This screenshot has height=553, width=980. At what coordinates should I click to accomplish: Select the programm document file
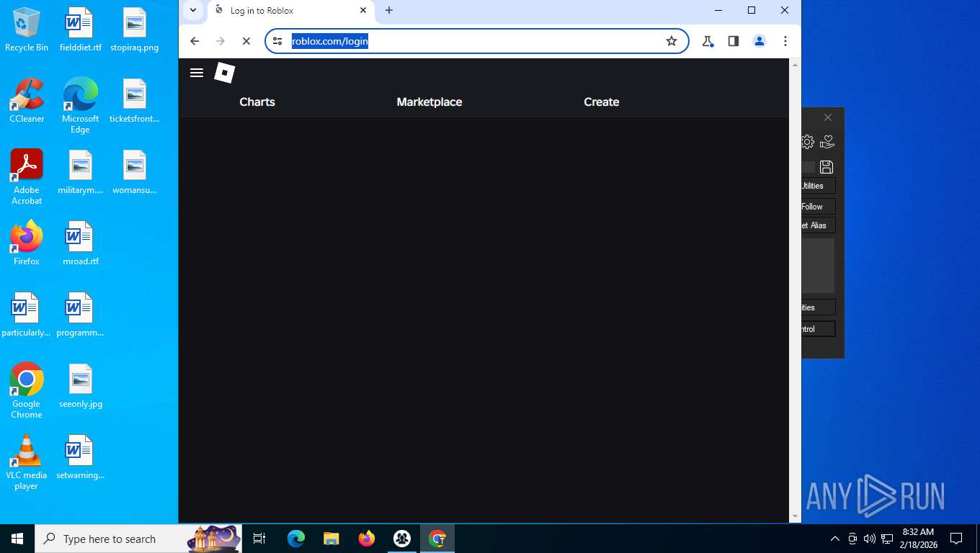pos(80,315)
